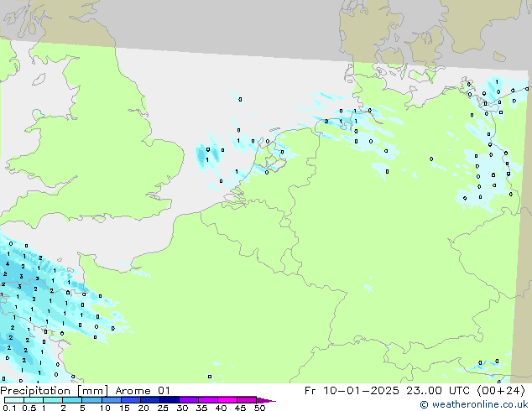Click the '0.5' legend scale label
The image size is (532, 411).
click(x=29, y=408)
